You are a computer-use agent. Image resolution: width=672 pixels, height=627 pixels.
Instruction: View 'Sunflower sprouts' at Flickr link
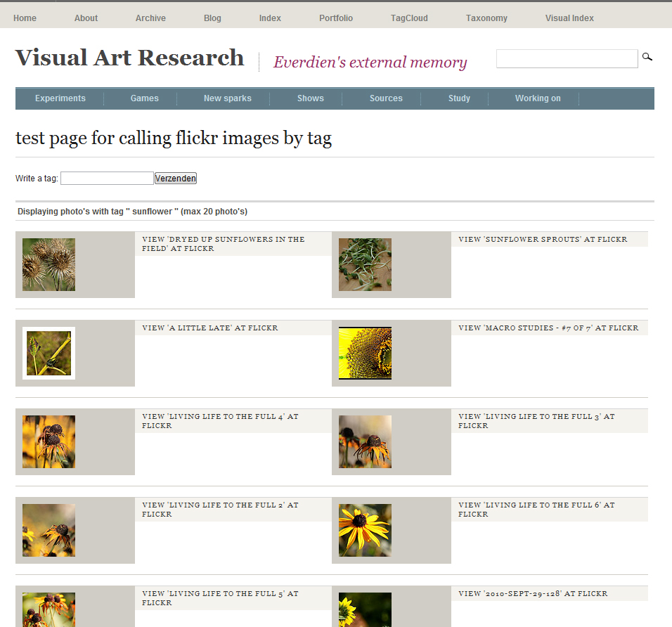543,239
